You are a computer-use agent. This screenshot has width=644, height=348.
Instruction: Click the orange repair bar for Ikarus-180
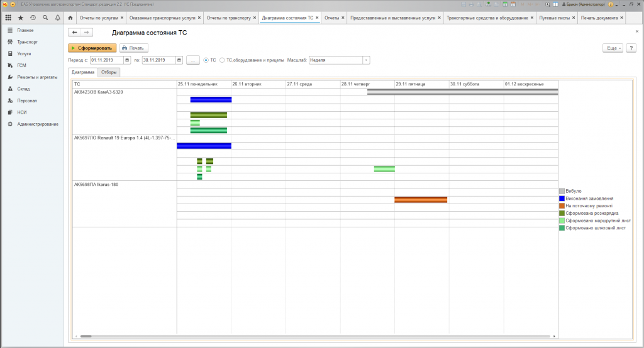tap(421, 200)
